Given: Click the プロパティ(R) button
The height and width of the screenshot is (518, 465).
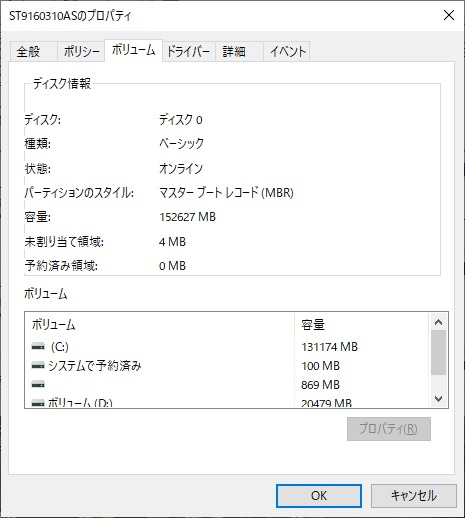Looking at the screenshot, I should (x=389, y=429).
